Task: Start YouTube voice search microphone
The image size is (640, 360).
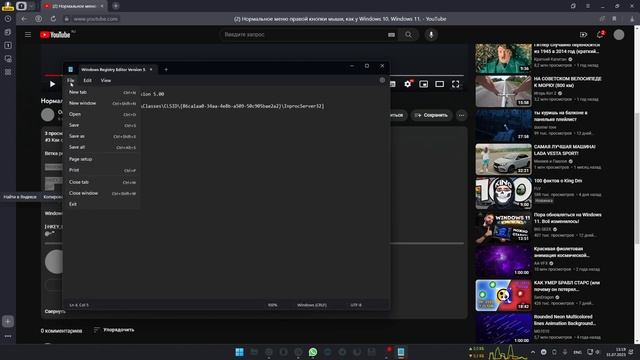Action: click(431, 35)
